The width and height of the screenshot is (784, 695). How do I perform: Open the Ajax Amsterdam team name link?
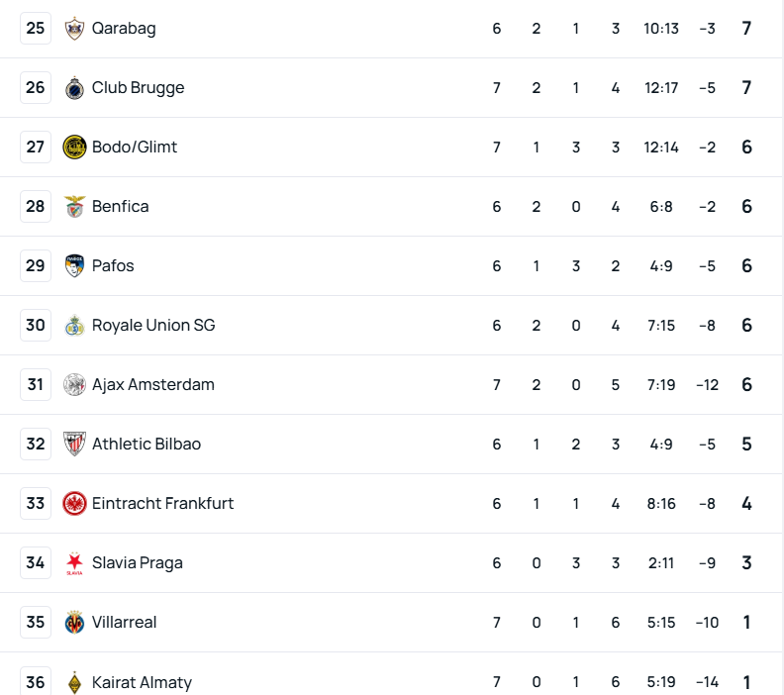152,385
